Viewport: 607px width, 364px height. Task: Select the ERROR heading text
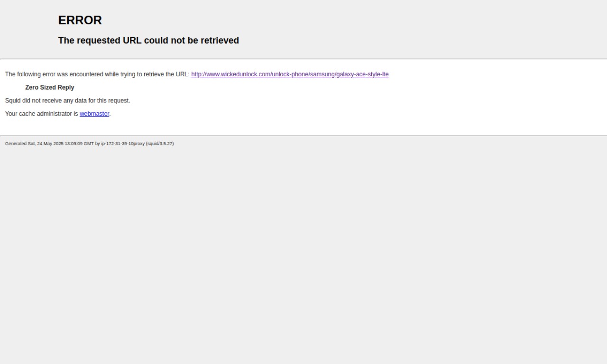click(80, 20)
